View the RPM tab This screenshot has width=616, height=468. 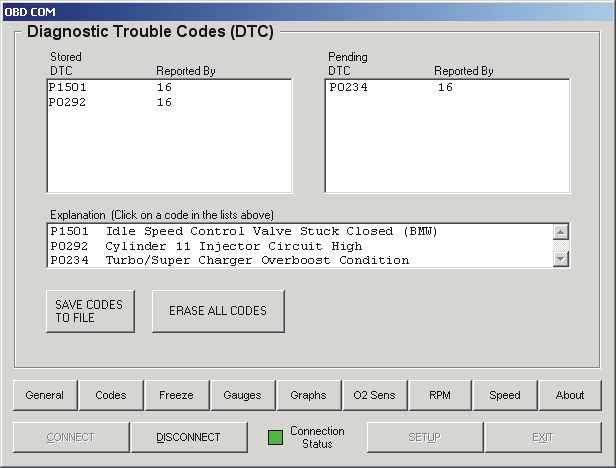(439, 395)
